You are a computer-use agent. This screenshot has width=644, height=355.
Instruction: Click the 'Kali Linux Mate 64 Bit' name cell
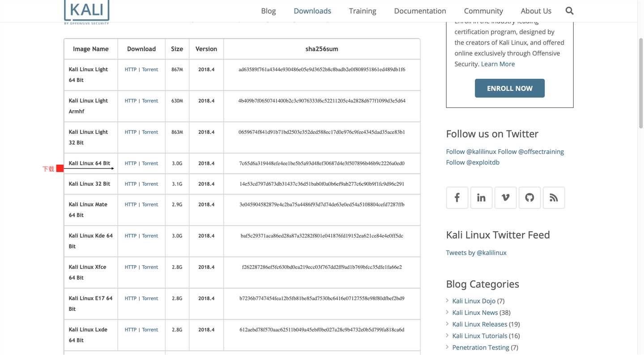pyautogui.click(x=91, y=210)
